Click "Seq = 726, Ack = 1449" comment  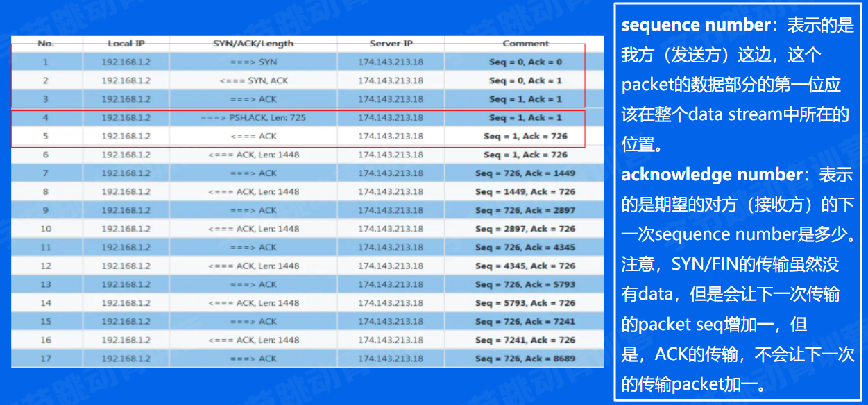click(525, 173)
